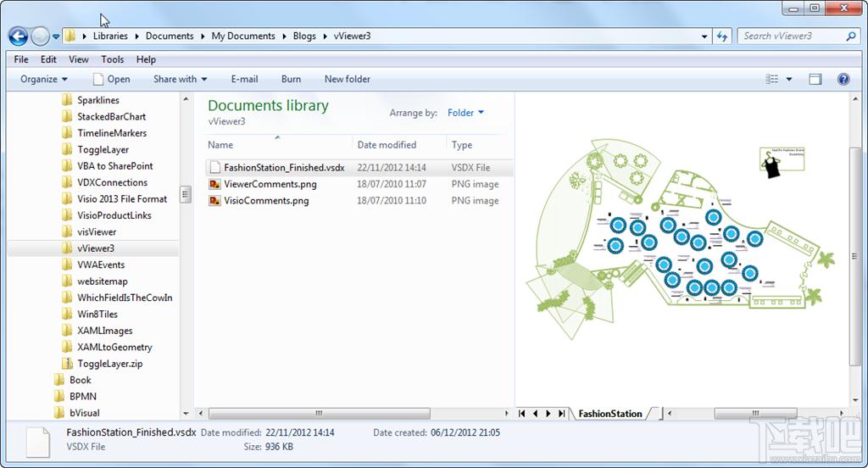
Task: Click the Burn toolbar button
Action: click(x=292, y=79)
